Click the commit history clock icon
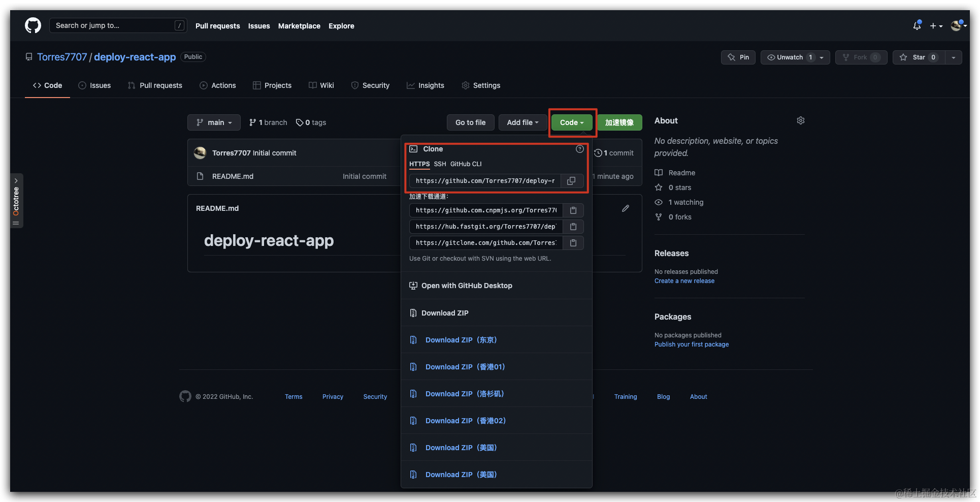Viewport: 980px width, 502px height. click(x=598, y=153)
